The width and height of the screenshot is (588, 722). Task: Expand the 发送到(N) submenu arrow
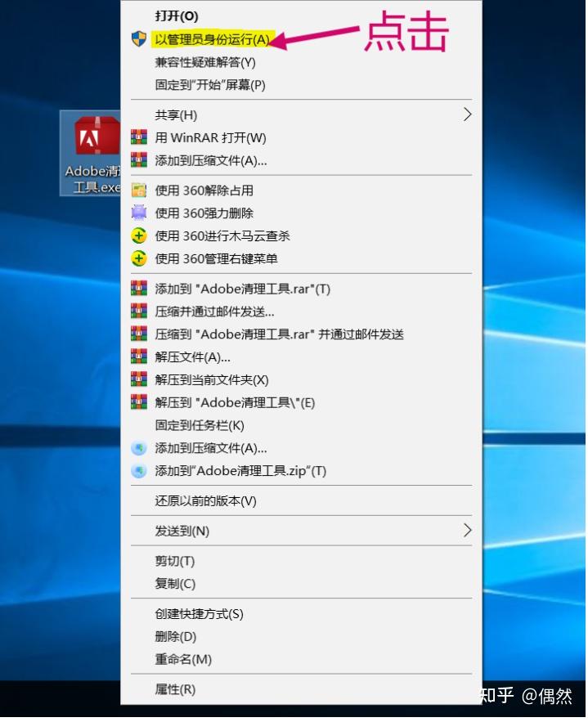click(467, 531)
